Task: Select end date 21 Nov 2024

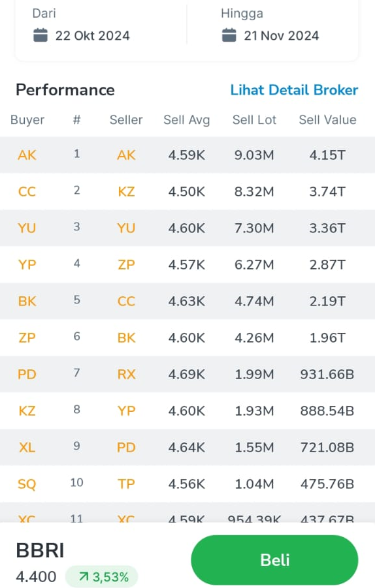Action: pos(282,36)
